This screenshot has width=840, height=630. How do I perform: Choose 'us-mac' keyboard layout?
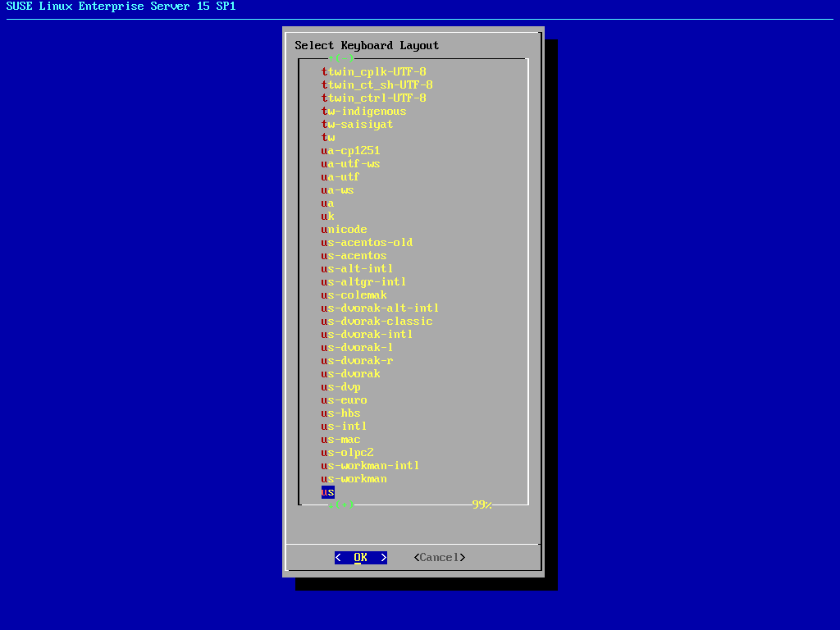[x=341, y=440]
